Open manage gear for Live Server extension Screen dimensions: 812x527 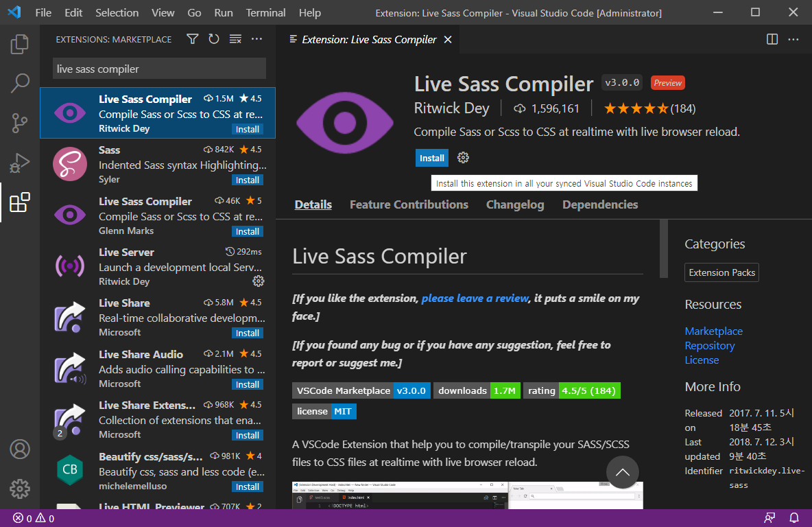pyautogui.click(x=258, y=281)
